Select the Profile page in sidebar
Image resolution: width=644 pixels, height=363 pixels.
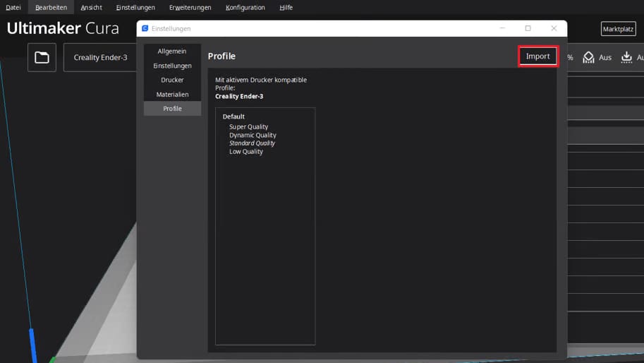pos(172,109)
